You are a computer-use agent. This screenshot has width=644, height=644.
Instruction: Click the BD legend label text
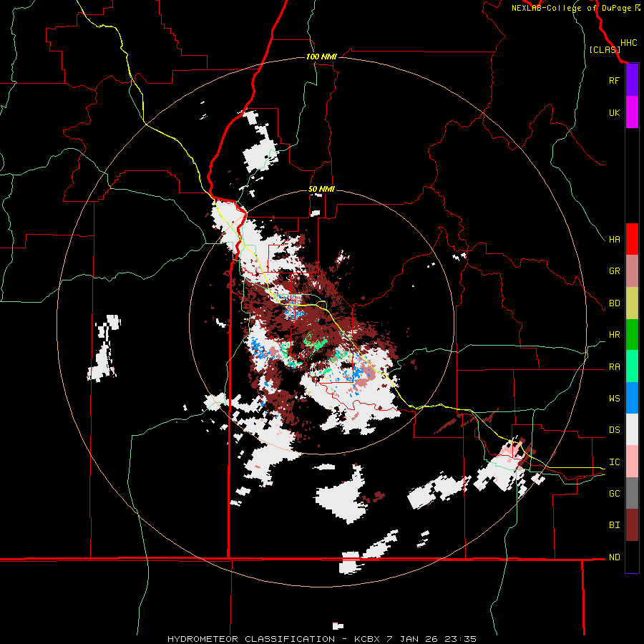614,303
